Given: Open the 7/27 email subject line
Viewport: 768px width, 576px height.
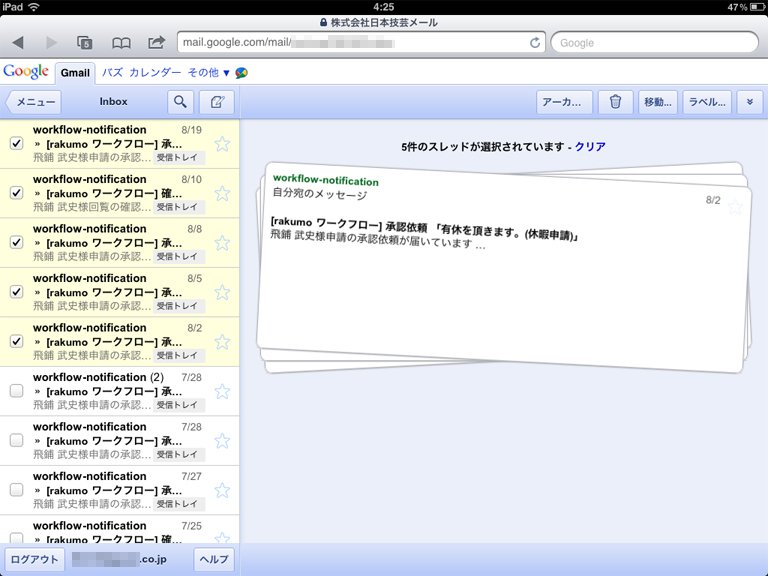Looking at the screenshot, I should pos(114,490).
